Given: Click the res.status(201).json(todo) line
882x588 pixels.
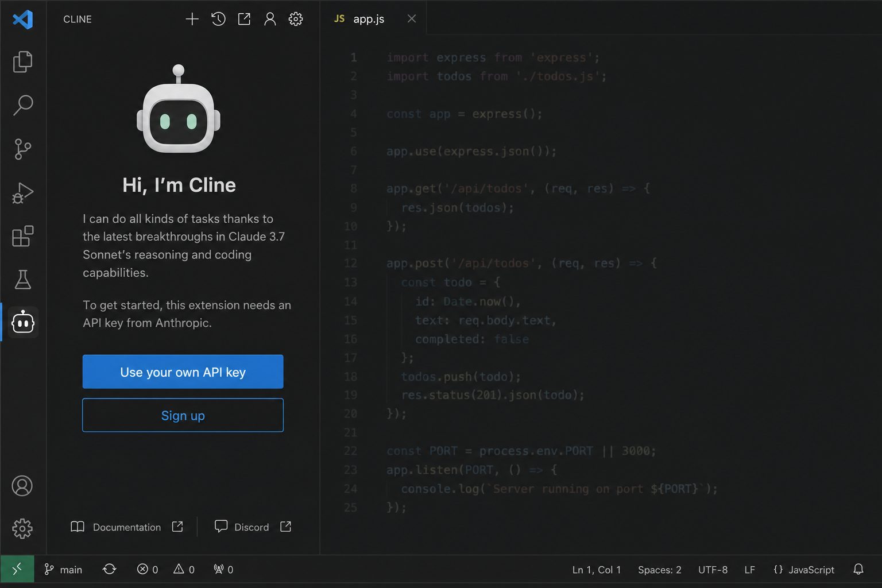Looking at the screenshot, I should [x=493, y=395].
